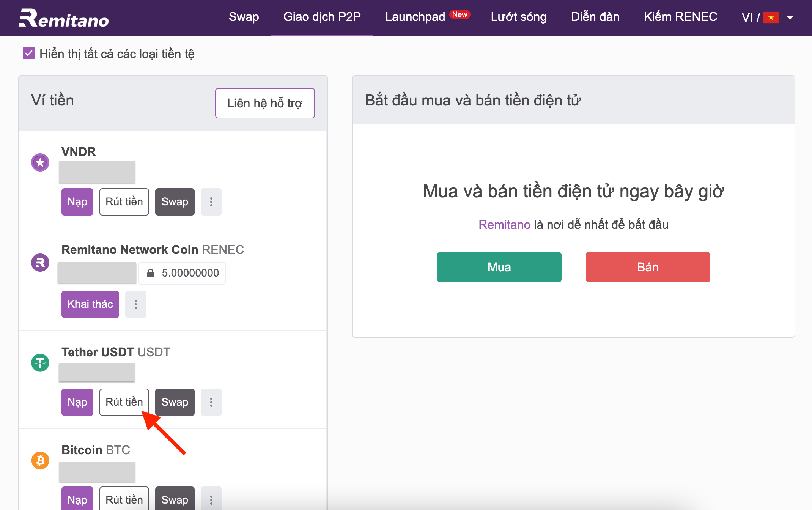The height and width of the screenshot is (510, 812).
Task: Click the Khai thác button for RENEC
Action: click(x=90, y=304)
